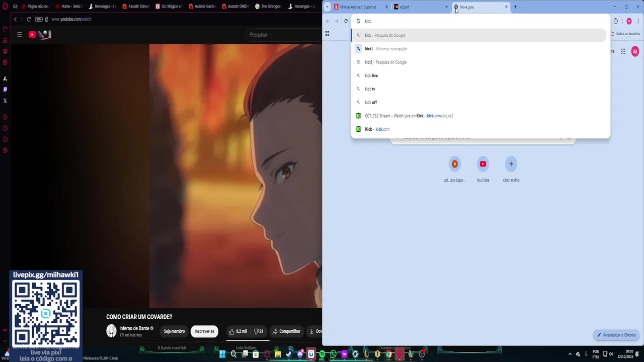Open WhatsApp from the taskbar
This screenshot has width=644, height=362.
pos(333,354)
